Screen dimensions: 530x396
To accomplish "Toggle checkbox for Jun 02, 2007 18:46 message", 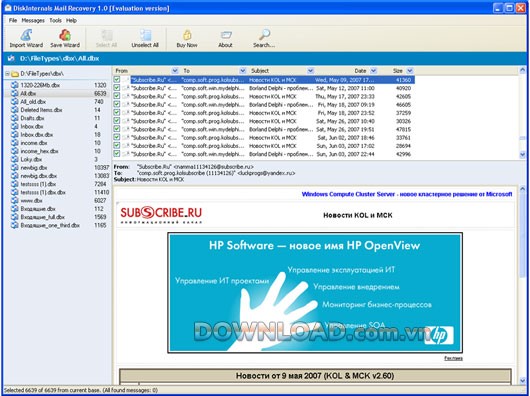I will point(117,138).
